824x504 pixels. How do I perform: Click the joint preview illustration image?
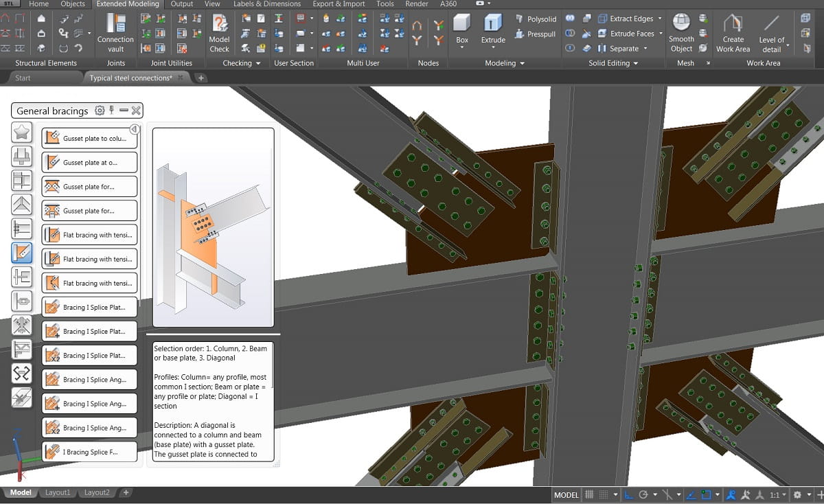click(x=213, y=227)
